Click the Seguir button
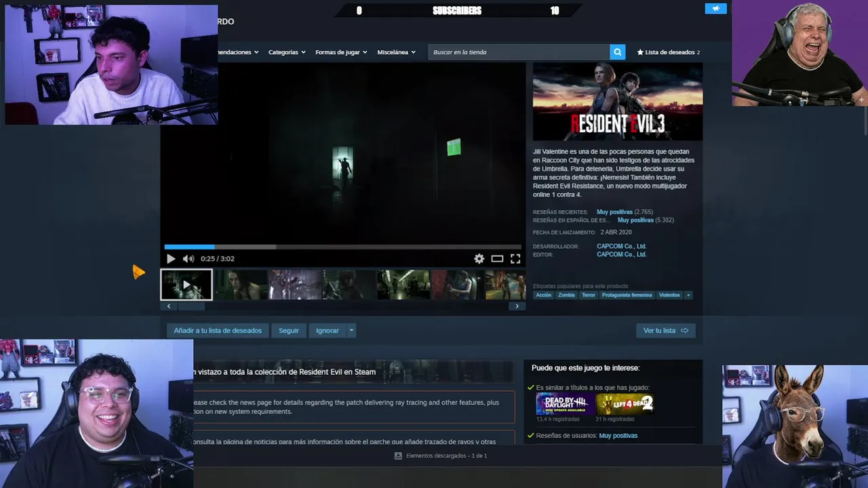 click(x=289, y=331)
